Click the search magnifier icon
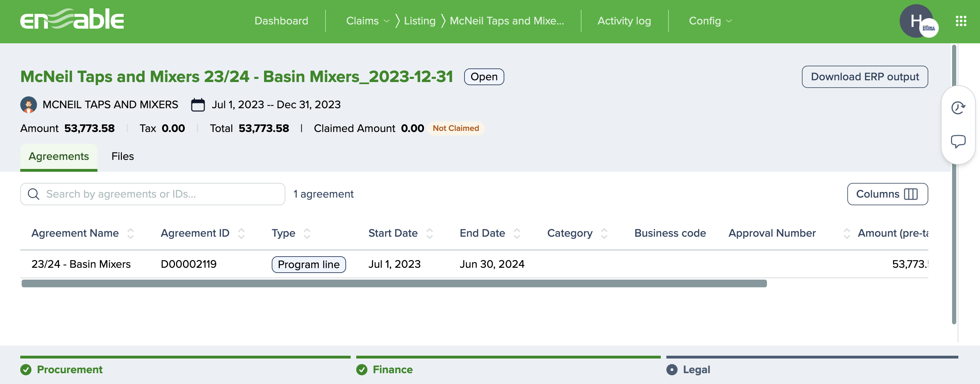Image resolution: width=980 pixels, height=384 pixels. click(x=34, y=194)
